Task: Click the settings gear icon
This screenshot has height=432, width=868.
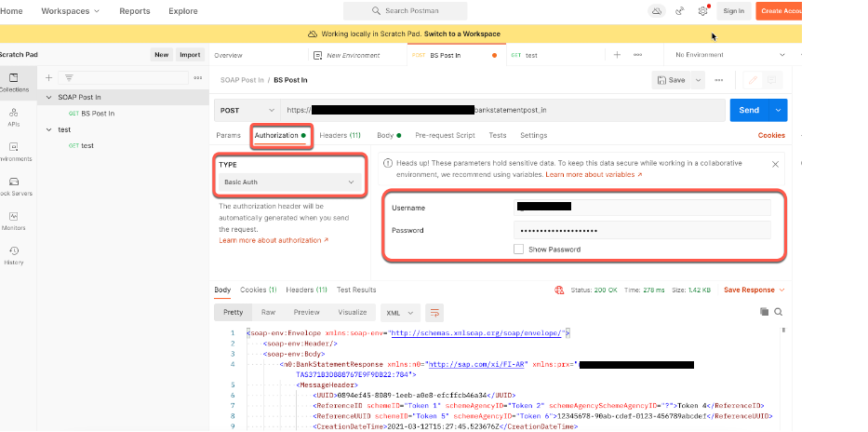Action: pyautogui.click(x=702, y=11)
